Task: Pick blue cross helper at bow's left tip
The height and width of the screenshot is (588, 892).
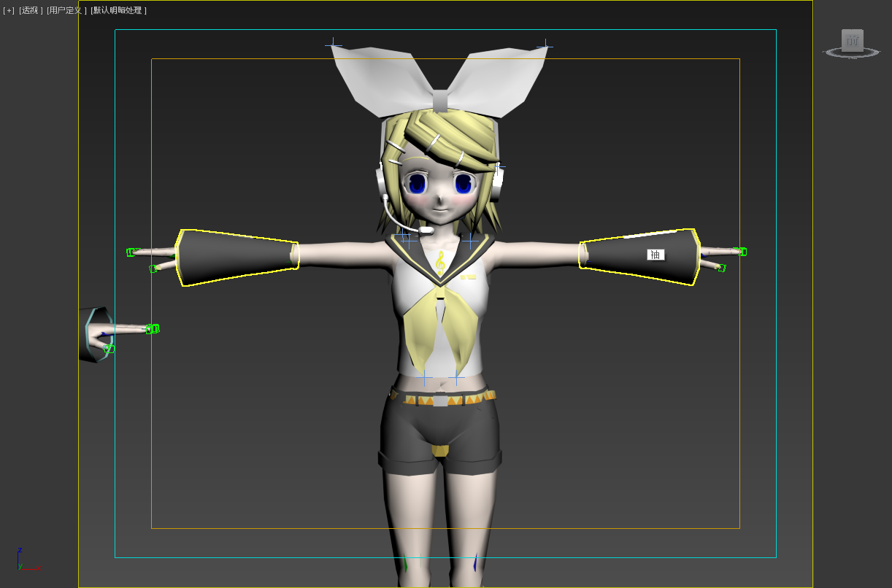Action: (334, 45)
